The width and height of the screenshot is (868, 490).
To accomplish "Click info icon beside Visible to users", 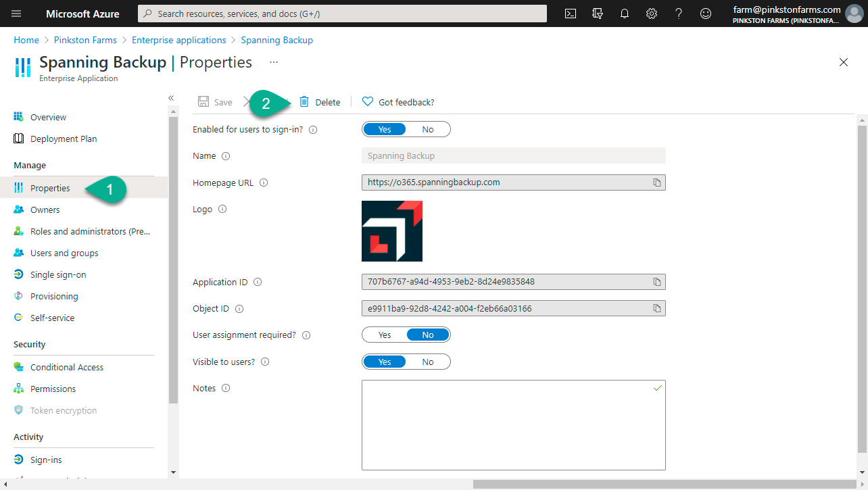I will click(x=265, y=362).
